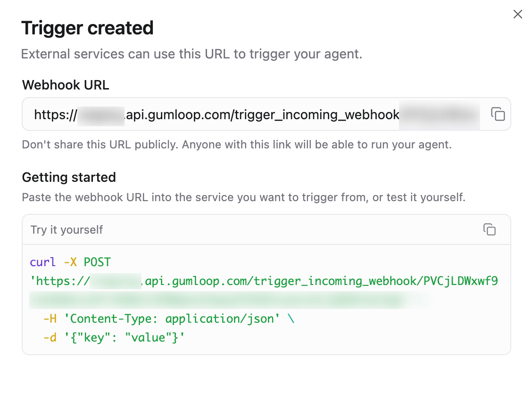
Task: Click the 'Trigger created' heading
Action: tap(87, 28)
